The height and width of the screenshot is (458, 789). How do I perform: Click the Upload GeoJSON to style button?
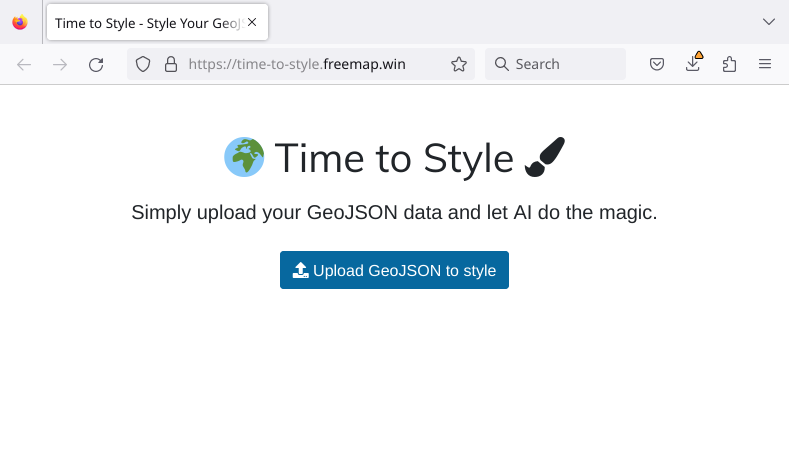(394, 270)
